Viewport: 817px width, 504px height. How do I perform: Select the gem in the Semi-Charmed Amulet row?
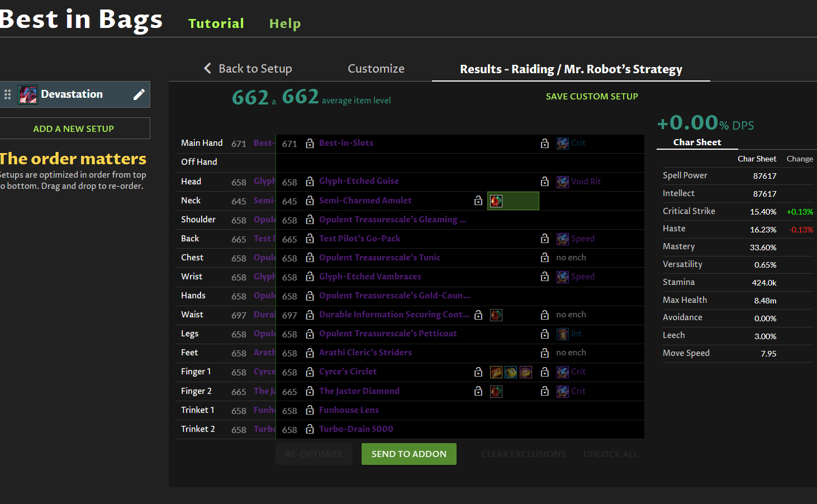tap(496, 201)
